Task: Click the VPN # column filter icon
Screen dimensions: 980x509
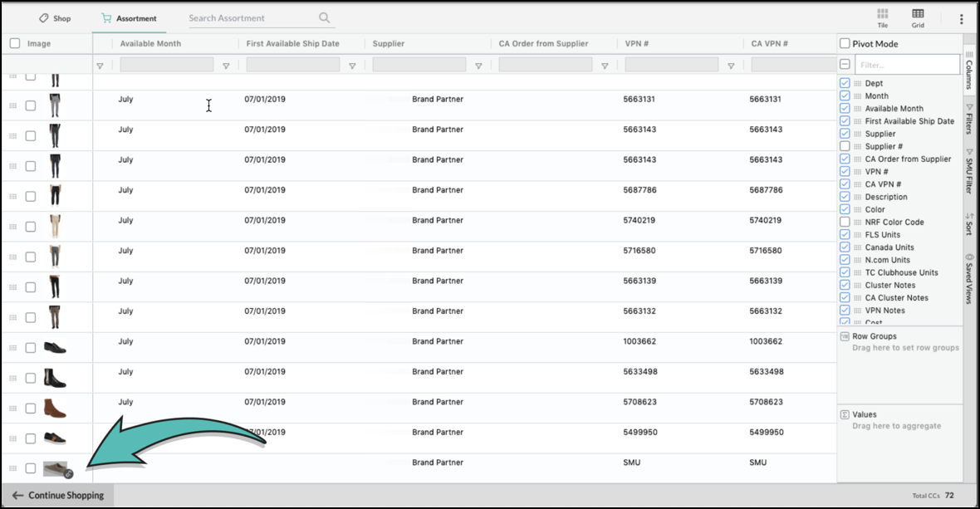Action: coord(731,66)
